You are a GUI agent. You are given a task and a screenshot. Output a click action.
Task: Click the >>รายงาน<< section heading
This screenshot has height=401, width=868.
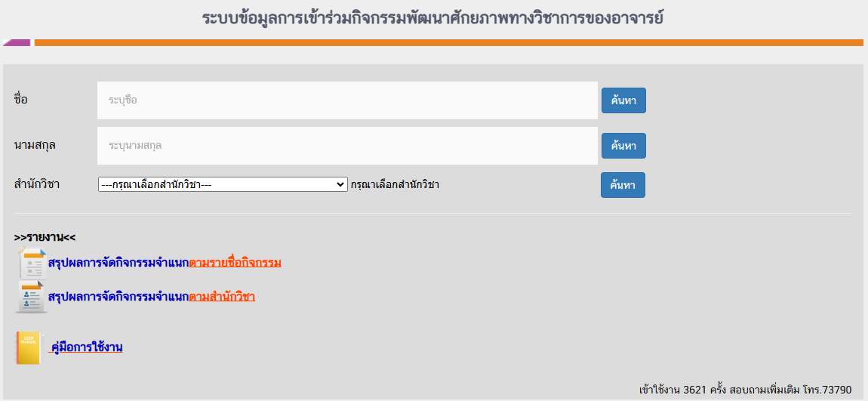pyautogui.click(x=45, y=238)
